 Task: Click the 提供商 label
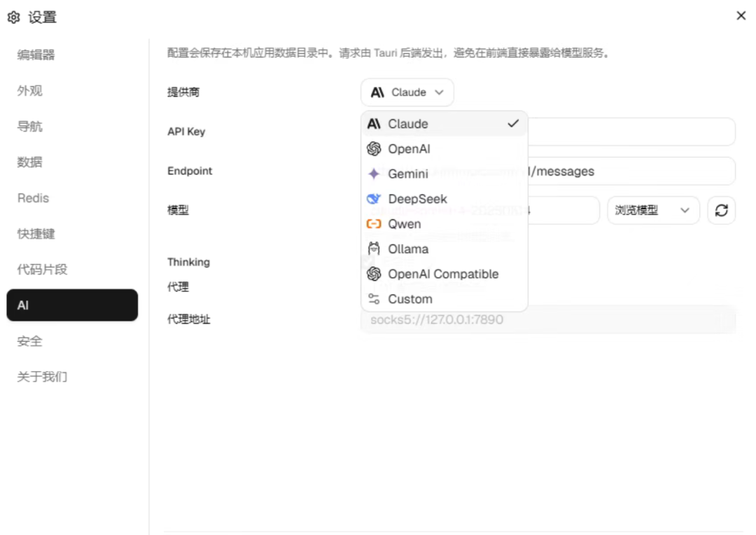pos(183,92)
